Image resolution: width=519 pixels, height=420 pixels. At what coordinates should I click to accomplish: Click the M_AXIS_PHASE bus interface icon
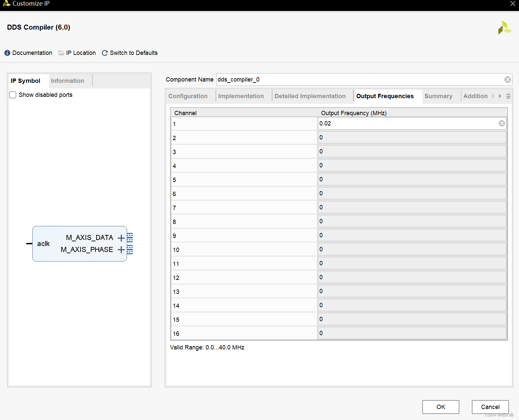tap(130, 250)
